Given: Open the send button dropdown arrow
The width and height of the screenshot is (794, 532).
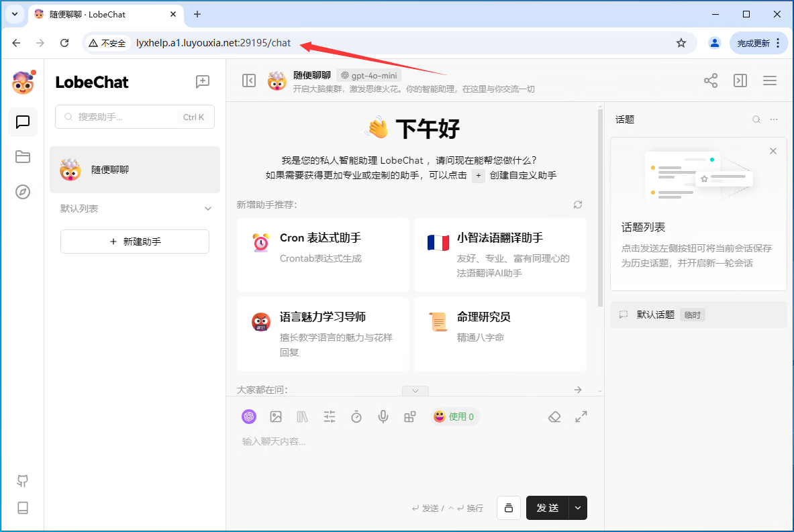Looking at the screenshot, I should tap(578, 508).
